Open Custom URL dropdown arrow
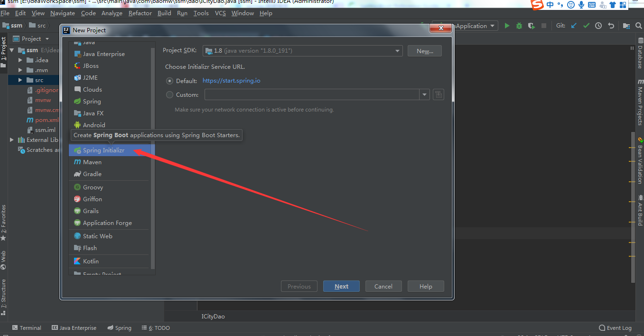The width and height of the screenshot is (644, 336). pyautogui.click(x=424, y=95)
